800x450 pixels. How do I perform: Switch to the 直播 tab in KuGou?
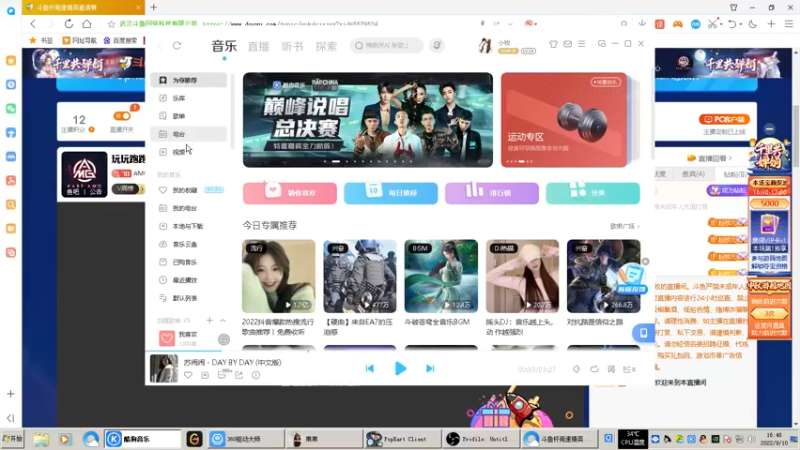click(258, 46)
